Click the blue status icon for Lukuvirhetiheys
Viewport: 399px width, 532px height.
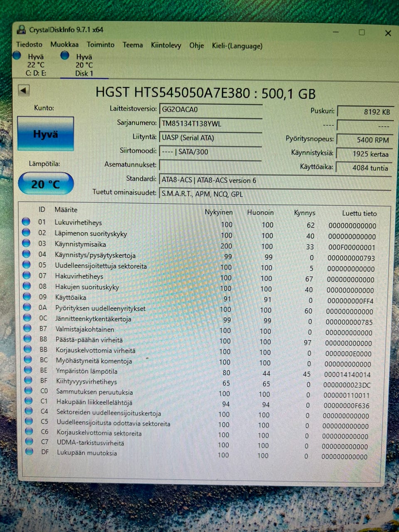26,222
